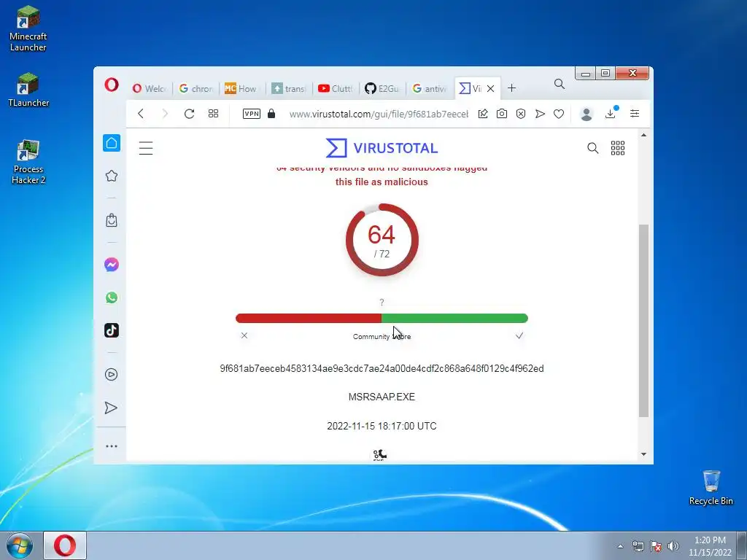Open VirusTotal page search icon

(x=592, y=148)
